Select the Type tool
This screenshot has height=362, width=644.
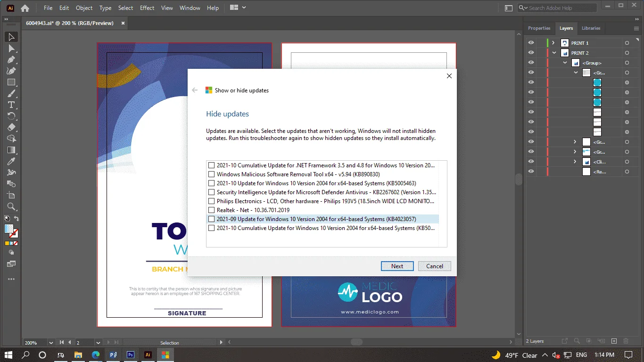tap(12, 105)
